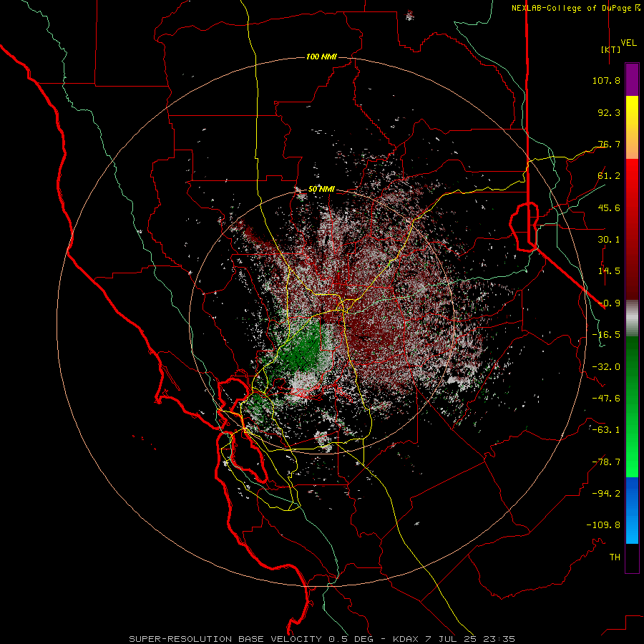Select the -94.2 velocity scale value
This screenshot has width=644, height=644.
coord(606,494)
